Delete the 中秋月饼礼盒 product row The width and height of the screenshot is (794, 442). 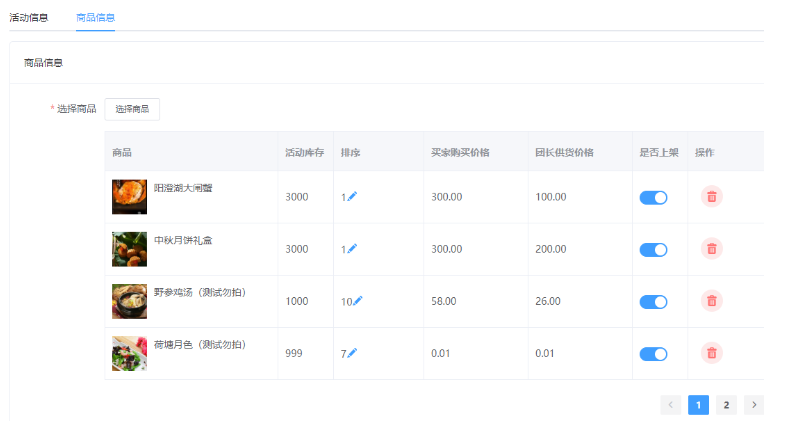pyautogui.click(x=711, y=249)
